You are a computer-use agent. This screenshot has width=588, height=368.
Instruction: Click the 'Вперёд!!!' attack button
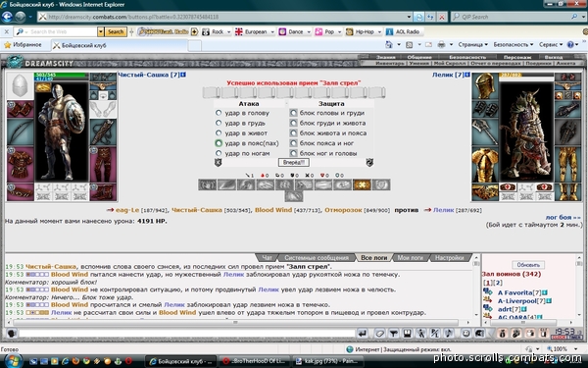point(294,162)
